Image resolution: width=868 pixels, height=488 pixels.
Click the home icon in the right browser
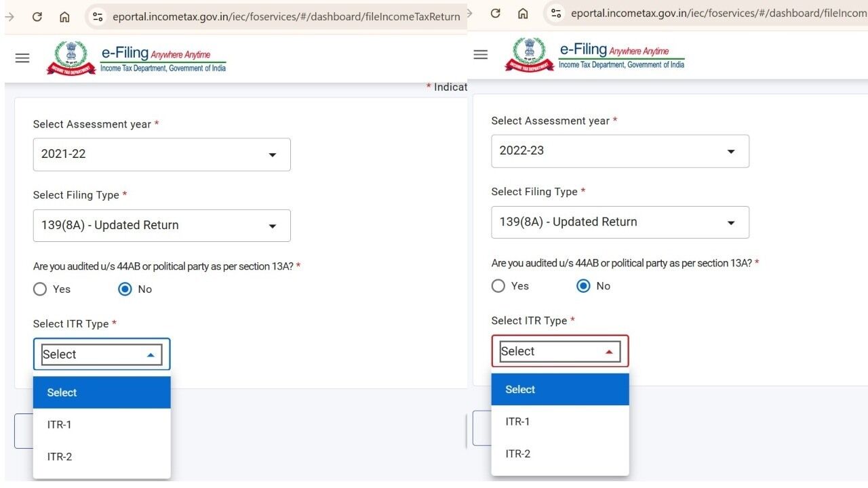pos(523,14)
